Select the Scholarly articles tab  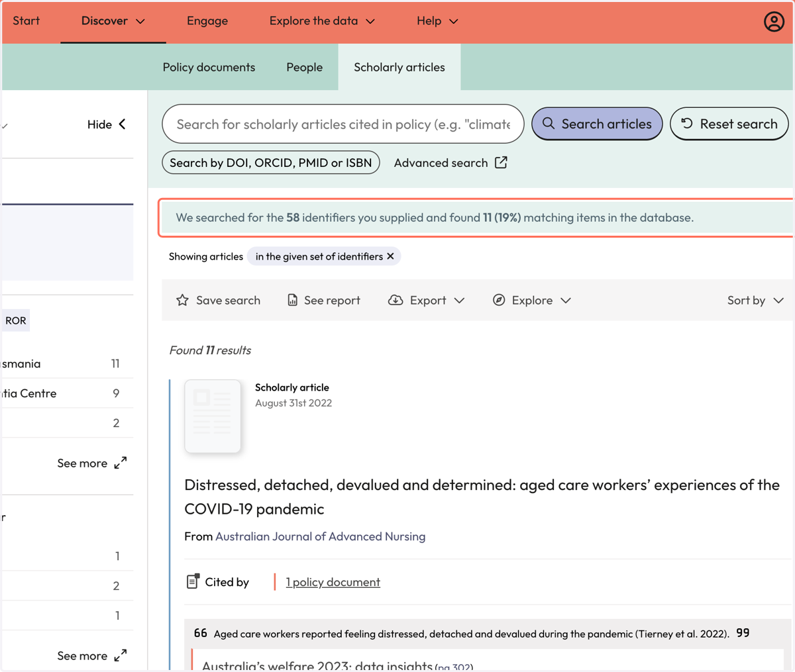coord(399,67)
